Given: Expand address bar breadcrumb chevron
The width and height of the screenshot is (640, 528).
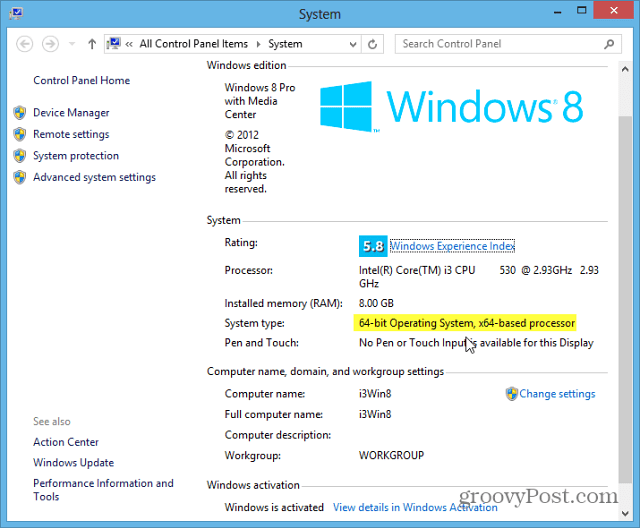Looking at the screenshot, I should [x=129, y=44].
